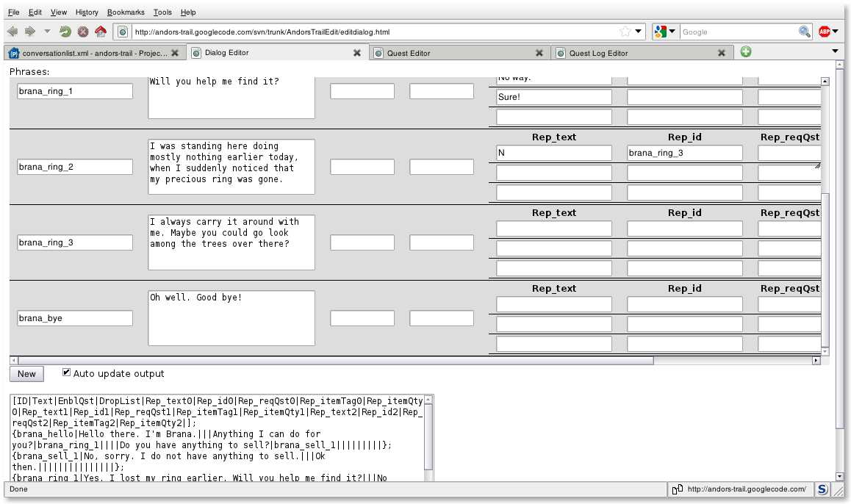Toggle the Auto update output checkbox

tap(67, 372)
